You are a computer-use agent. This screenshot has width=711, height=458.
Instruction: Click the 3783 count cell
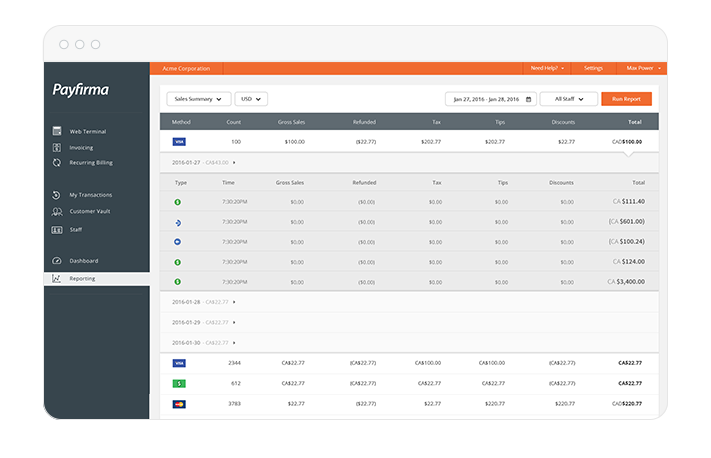234,404
